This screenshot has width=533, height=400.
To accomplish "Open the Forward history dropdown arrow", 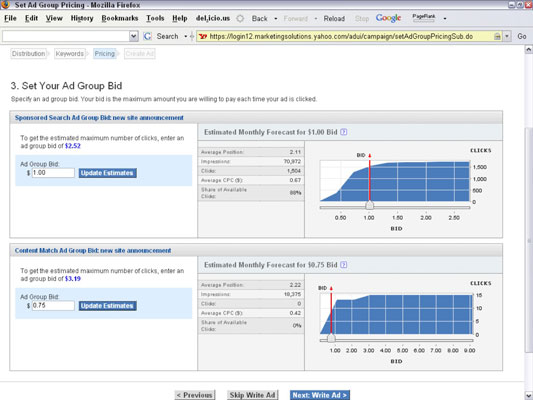I will 316,19.
